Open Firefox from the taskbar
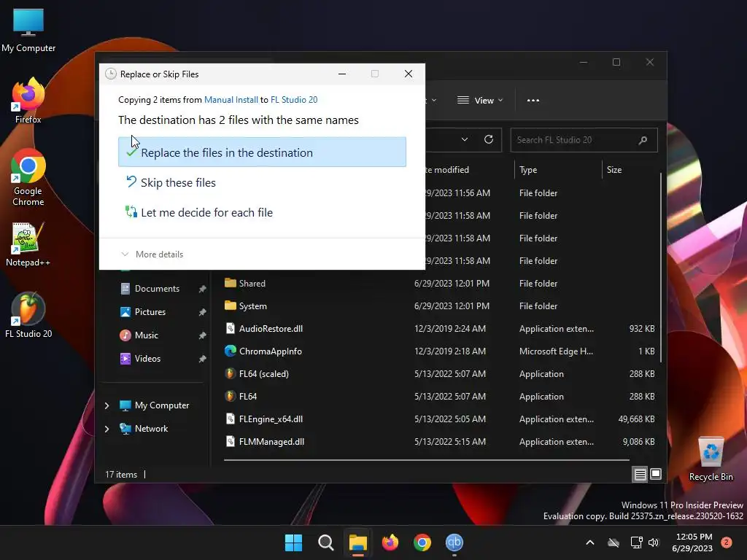Image resolution: width=747 pixels, height=560 pixels. (390, 542)
